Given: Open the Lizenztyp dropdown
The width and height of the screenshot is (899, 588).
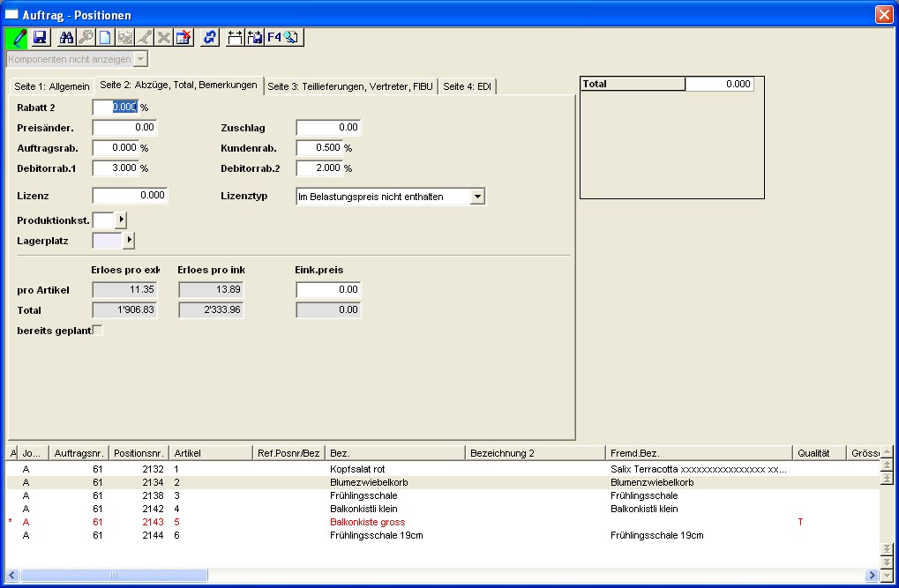Looking at the screenshot, I should 477,197.
